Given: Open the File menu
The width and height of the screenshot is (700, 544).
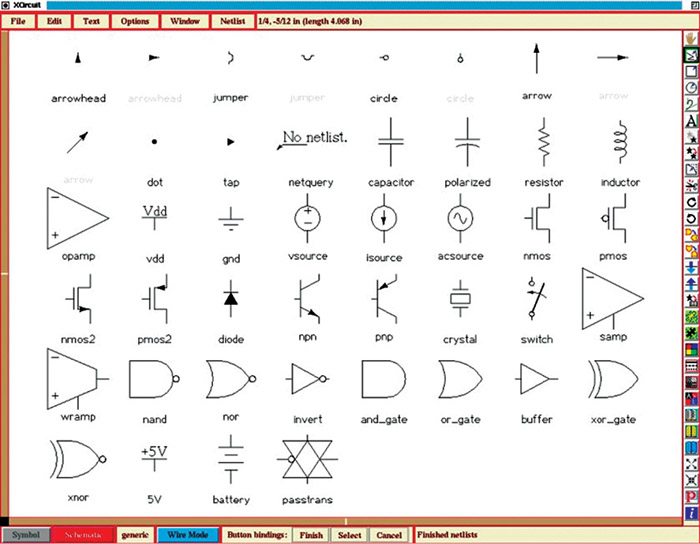Looking at the screenshot, I should click(x=18, y=20).
